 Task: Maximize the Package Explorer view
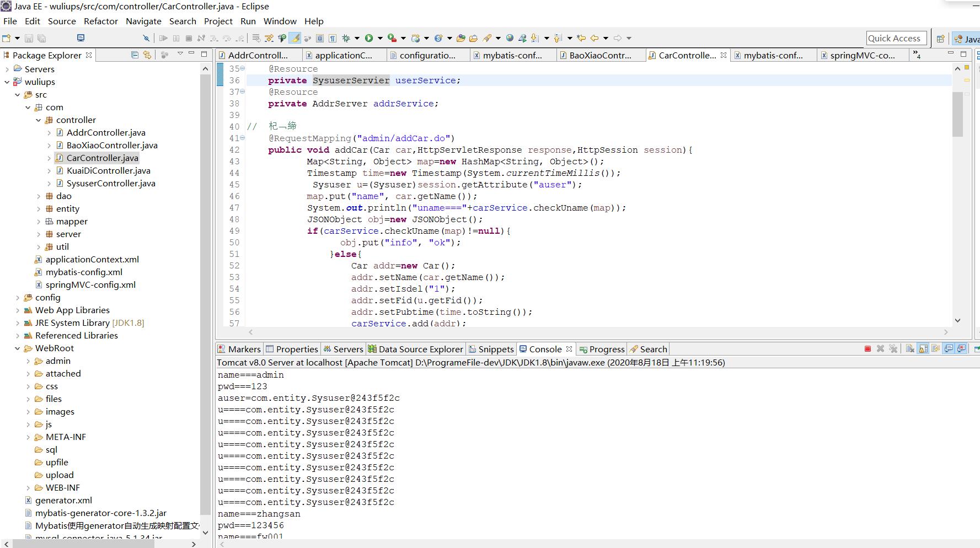(204, 54)
